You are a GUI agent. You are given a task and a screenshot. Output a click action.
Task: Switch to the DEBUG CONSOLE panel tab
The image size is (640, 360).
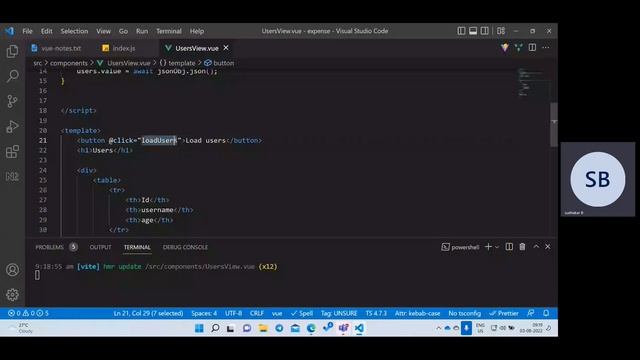tap(185, 247)
